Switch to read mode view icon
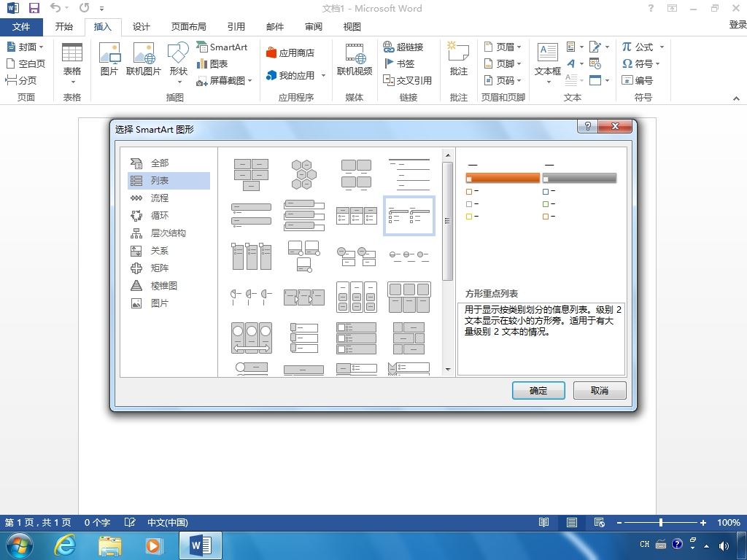Image resolution: width=747 pixels, height=560 pixels. point(543,522)
